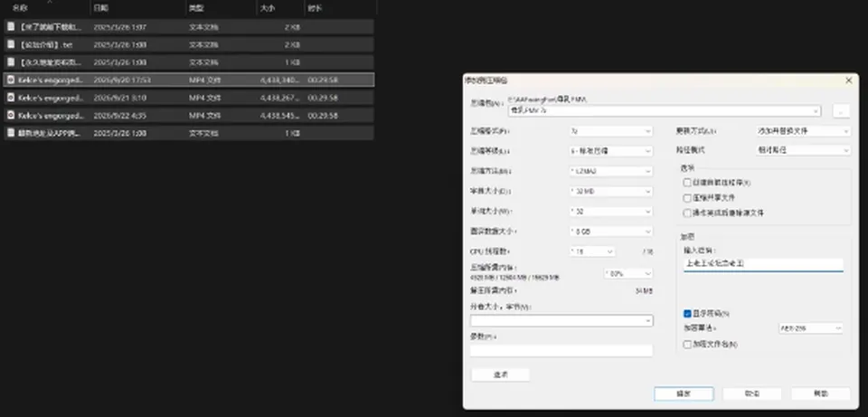Sort files by the 大小 (Size) column header

pos(268,8)
